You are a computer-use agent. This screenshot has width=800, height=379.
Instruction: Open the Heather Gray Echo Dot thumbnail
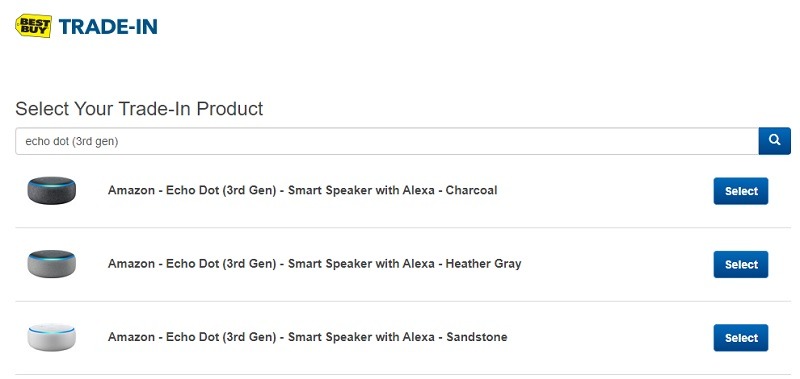coord(52,264)
